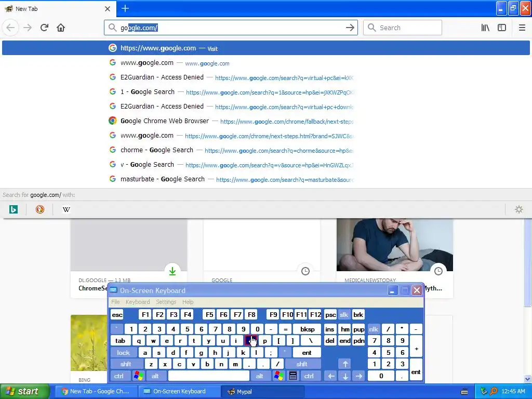Open a new tab with plus icon
Image resolution: width=532 pixels, height=399 pixels.
[x=125, y=8]
